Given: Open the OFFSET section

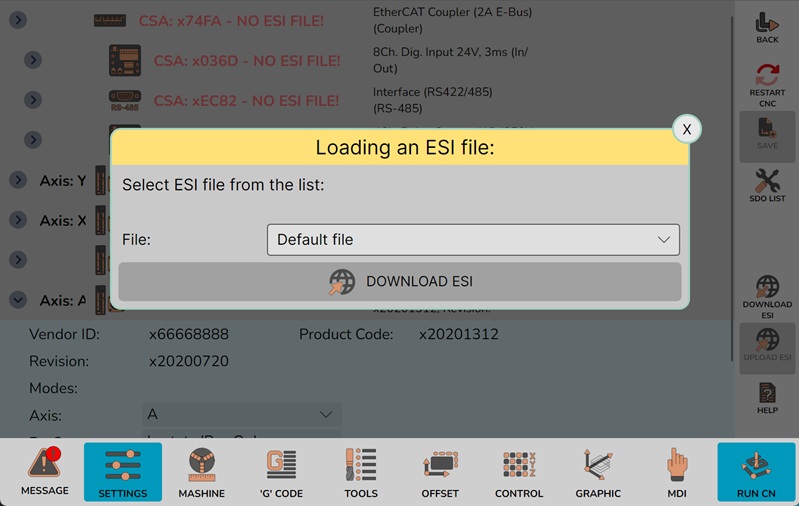Looking at the screenshot, I should 440,472.
